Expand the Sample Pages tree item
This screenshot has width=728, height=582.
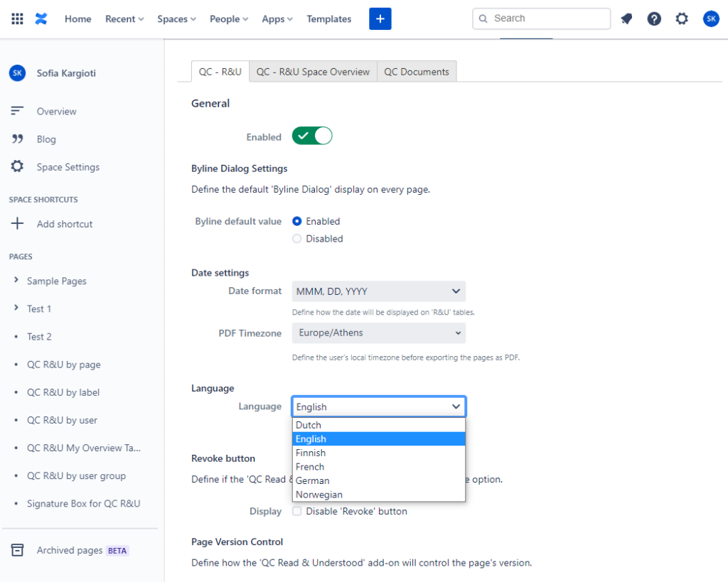[x=16, y=281]
